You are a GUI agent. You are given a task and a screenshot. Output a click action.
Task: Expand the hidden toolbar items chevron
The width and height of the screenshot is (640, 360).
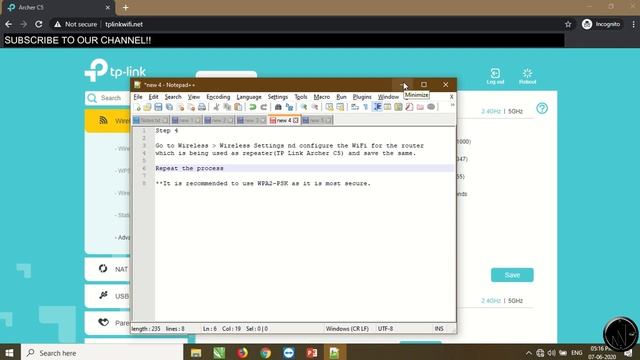point(452,106)
